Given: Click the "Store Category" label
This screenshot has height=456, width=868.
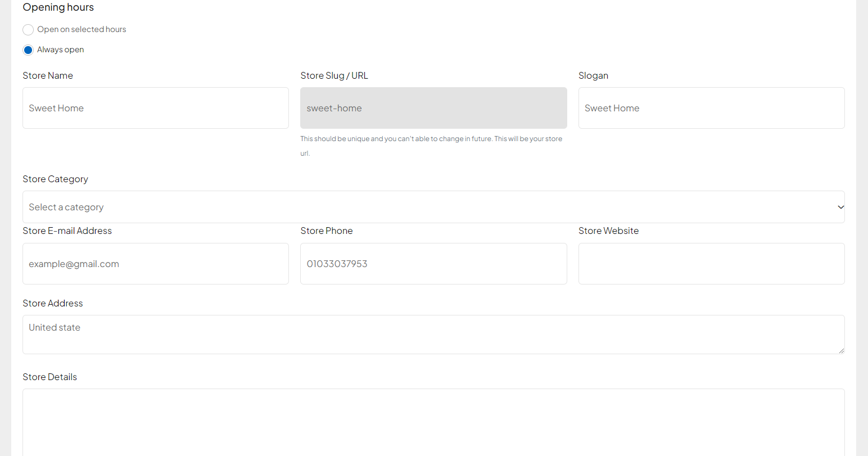Looking at the screenshot, I should pyautogui.click(x=55, y=179).
